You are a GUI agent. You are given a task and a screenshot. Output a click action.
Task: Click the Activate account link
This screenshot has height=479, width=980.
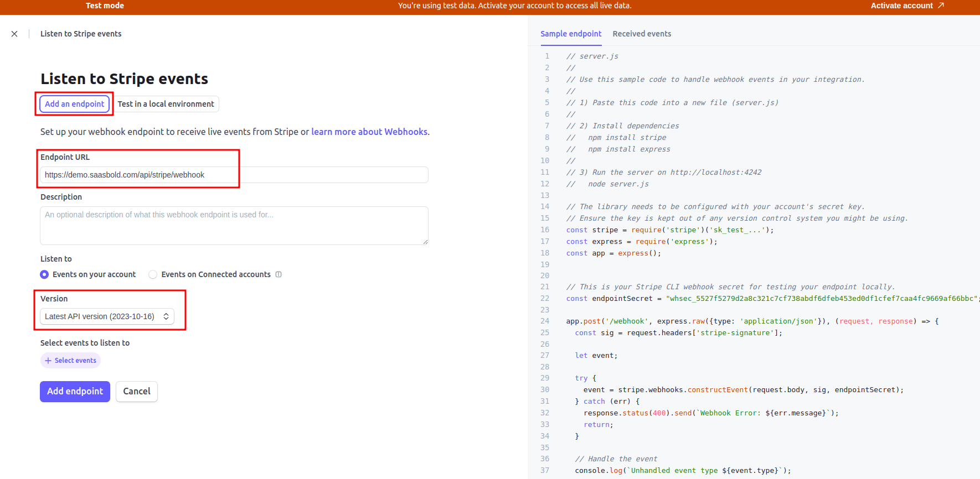pos(901,6)
